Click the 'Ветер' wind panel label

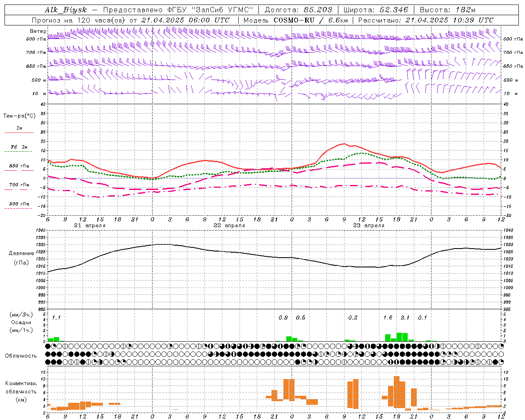(x=38, y=31)
